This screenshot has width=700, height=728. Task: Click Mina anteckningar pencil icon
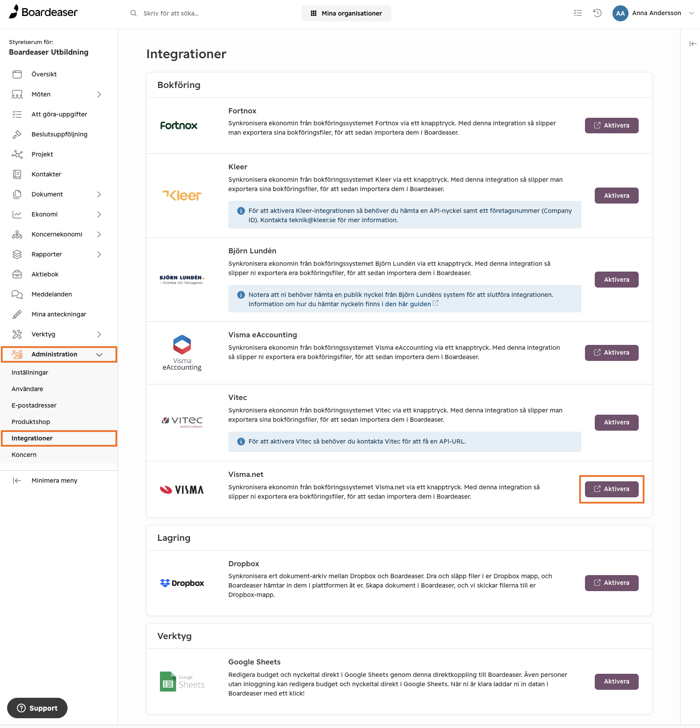[x=17, y=314]
